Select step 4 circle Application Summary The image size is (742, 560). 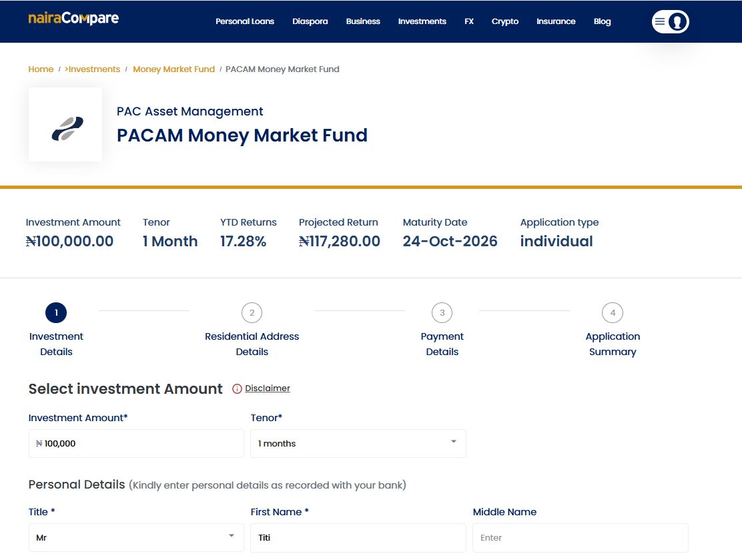pos(613,312)
